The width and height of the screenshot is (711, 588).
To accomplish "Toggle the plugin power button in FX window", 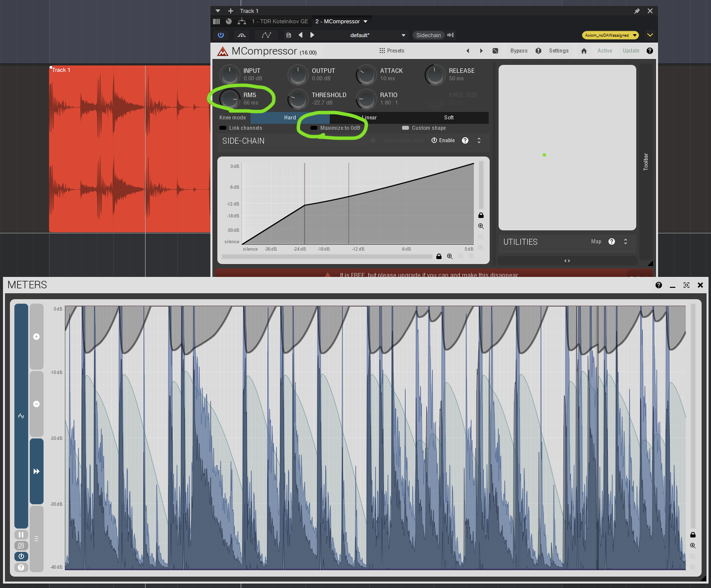I will coord(221,35).
